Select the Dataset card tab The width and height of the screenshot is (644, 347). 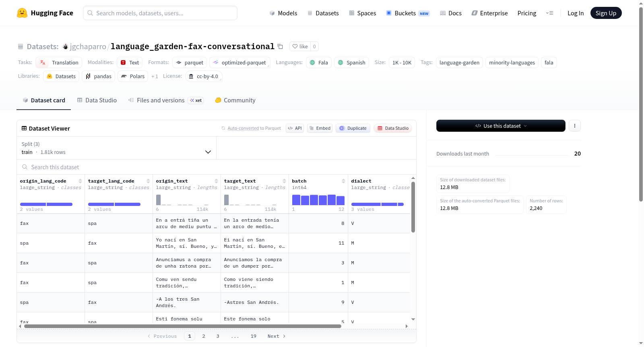click(x=44, y=100)
